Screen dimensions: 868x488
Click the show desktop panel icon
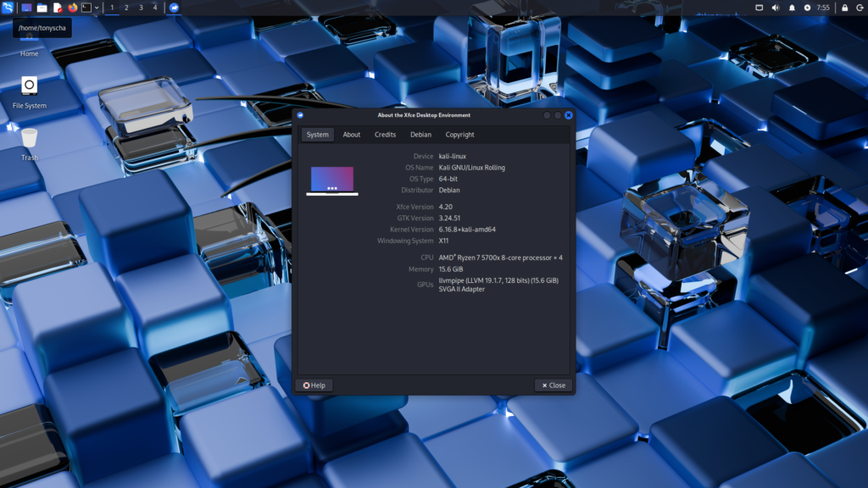26,8
